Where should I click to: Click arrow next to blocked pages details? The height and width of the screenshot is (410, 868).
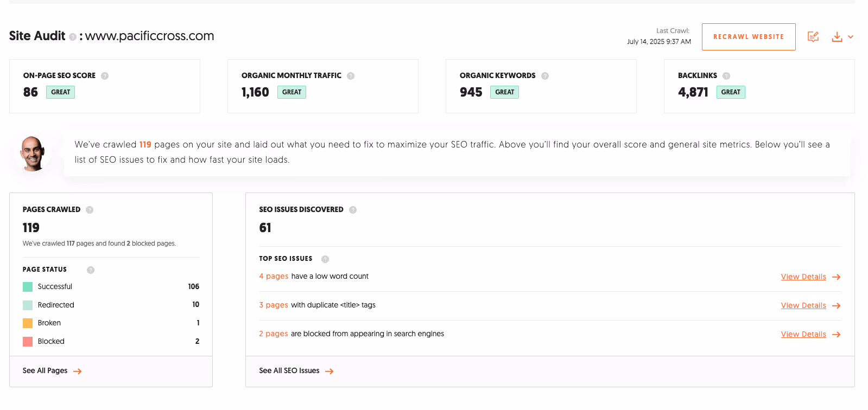(x=837, y=335)
